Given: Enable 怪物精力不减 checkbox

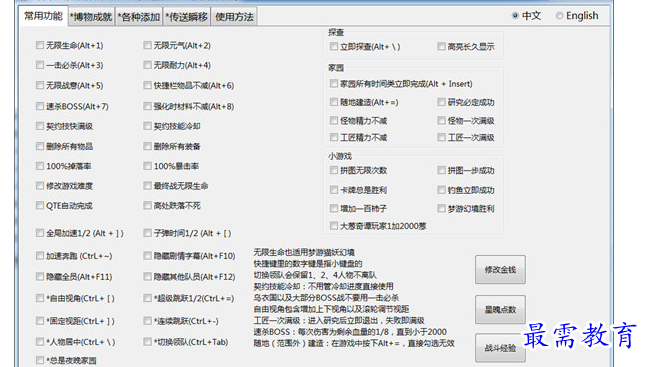Looking at the screenshot, I should pyautogui.click(x=334, y=120).
